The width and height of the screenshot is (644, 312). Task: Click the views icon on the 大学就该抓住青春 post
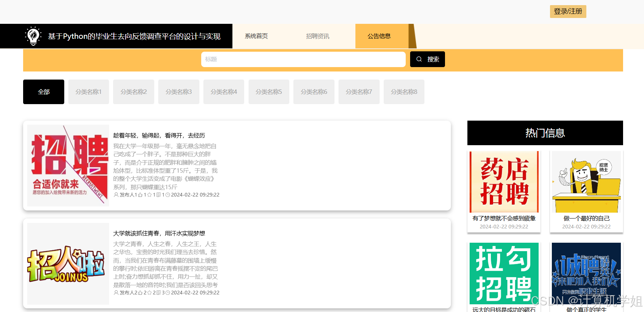tap(159, 293)
